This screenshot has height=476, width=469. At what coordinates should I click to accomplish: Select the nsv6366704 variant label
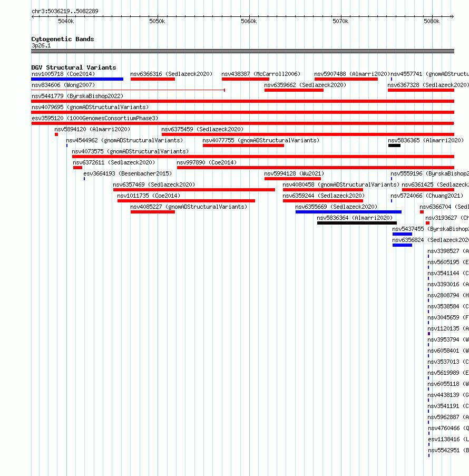(x=444, y=207)
